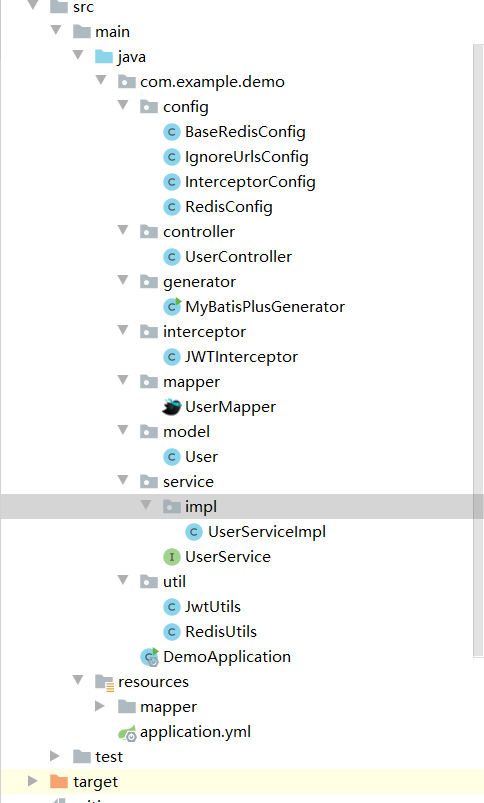Screen dimensions: 484x803
Task: Click the blue java source folder icon
Action: tap(104, 56)
